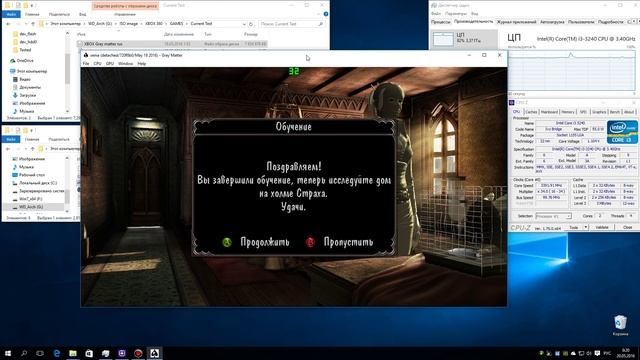Open the Processor Selection dropdown in CPU-Z
The width and height of the screenshot is (640, 360).
coord(553,216)
